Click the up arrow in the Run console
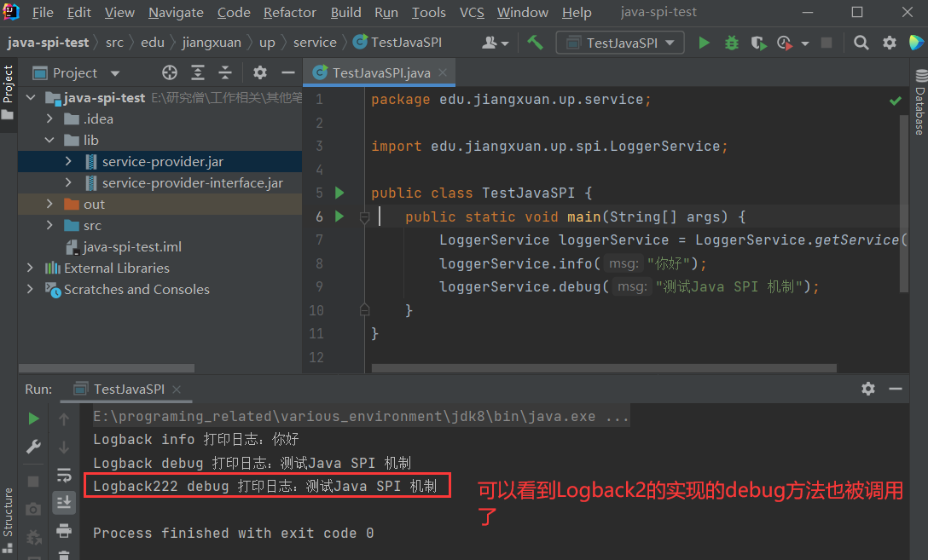928x560 pixels. pyautogui.click(x=64, y=419)
